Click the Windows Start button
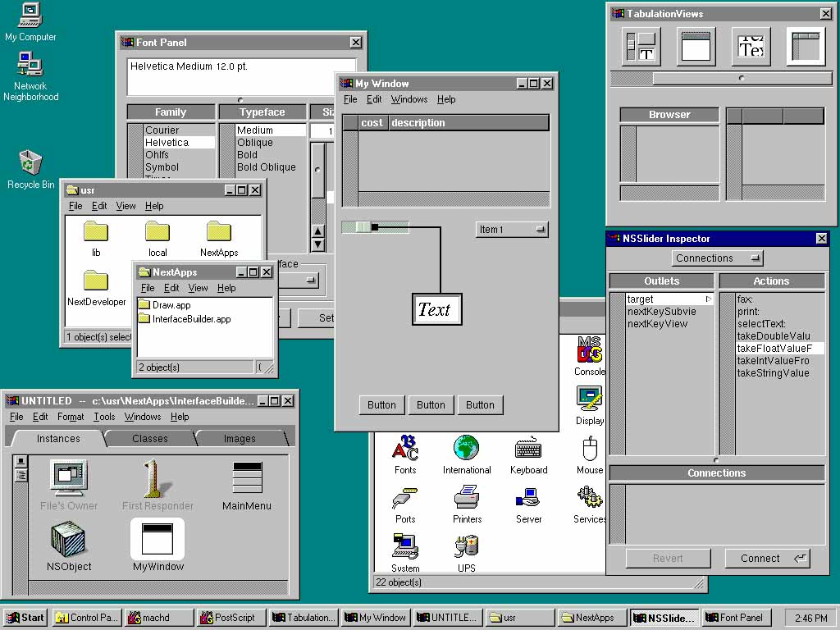This screenshot has height=630, width=840. pos(25,618)
